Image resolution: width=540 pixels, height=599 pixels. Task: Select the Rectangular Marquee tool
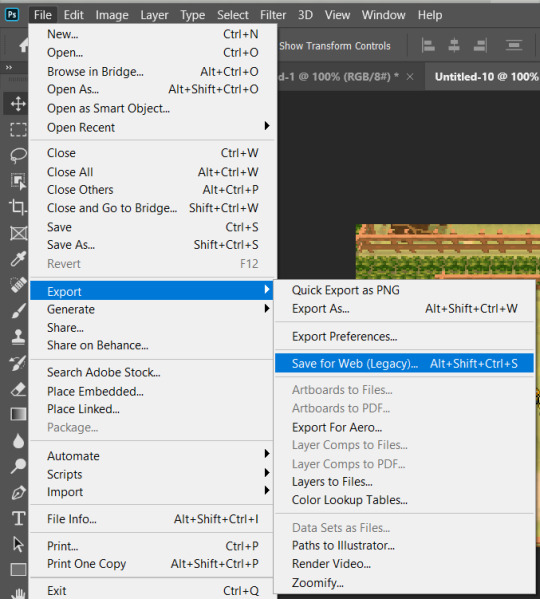[x=18, y=130]
